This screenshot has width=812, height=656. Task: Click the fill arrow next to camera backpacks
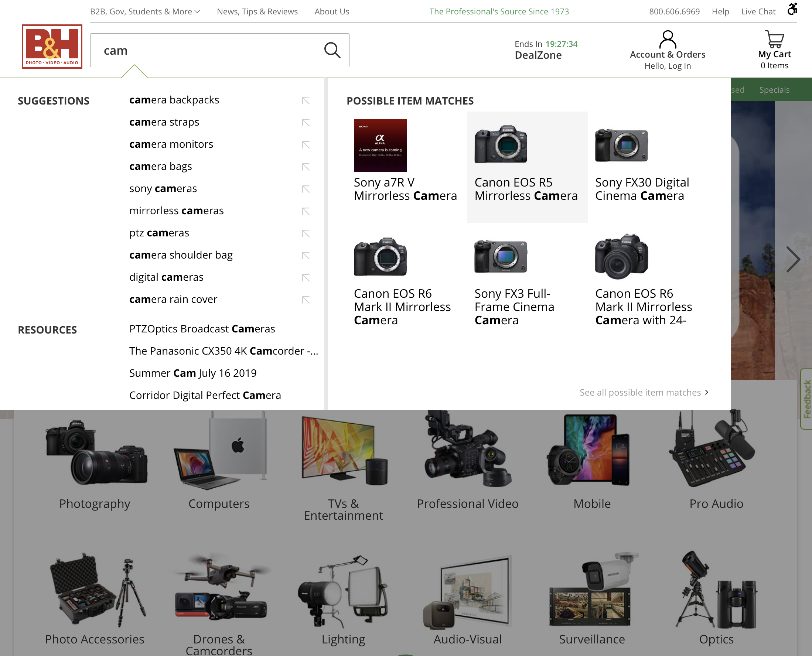click(306, 100)
